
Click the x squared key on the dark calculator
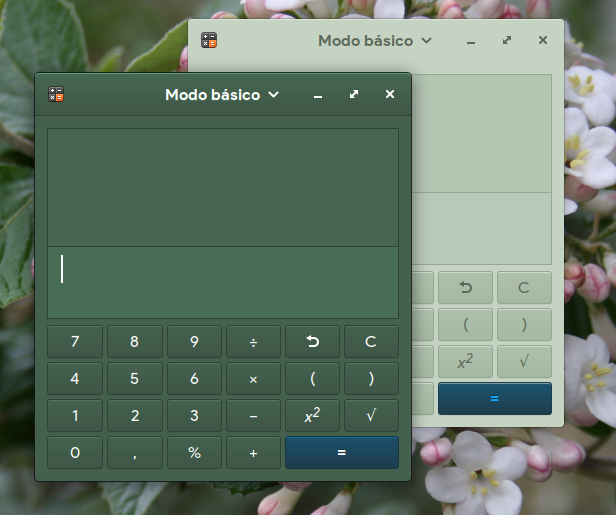(312, 415)
